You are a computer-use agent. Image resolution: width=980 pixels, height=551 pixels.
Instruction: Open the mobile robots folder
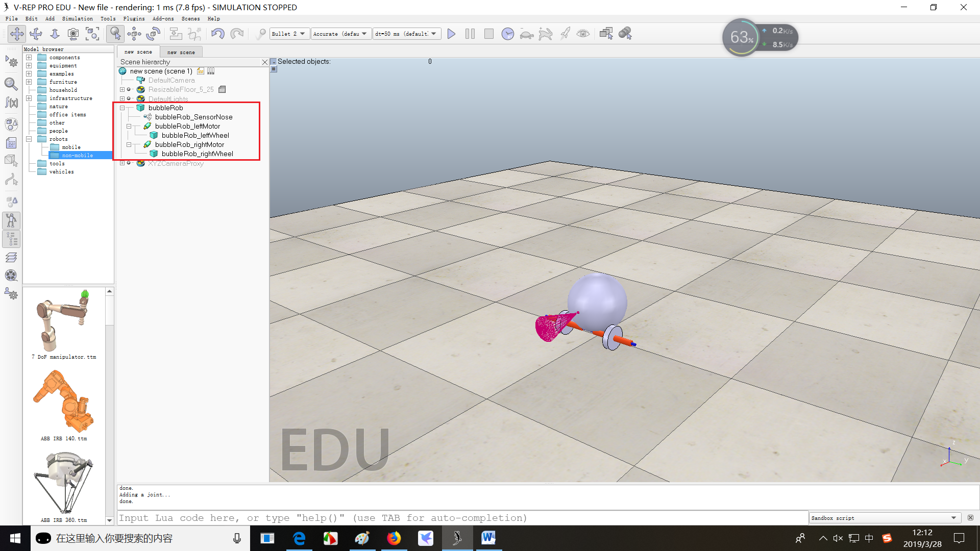71,147
